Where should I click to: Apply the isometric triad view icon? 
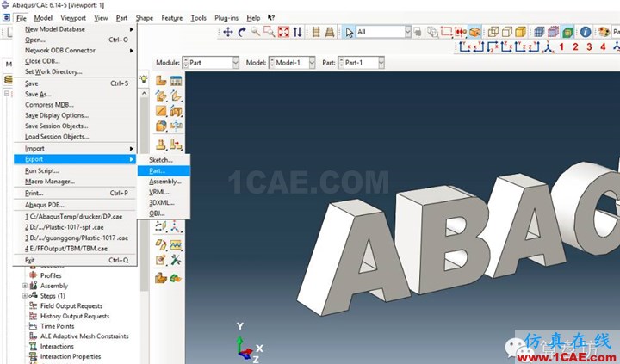(548, 47)
